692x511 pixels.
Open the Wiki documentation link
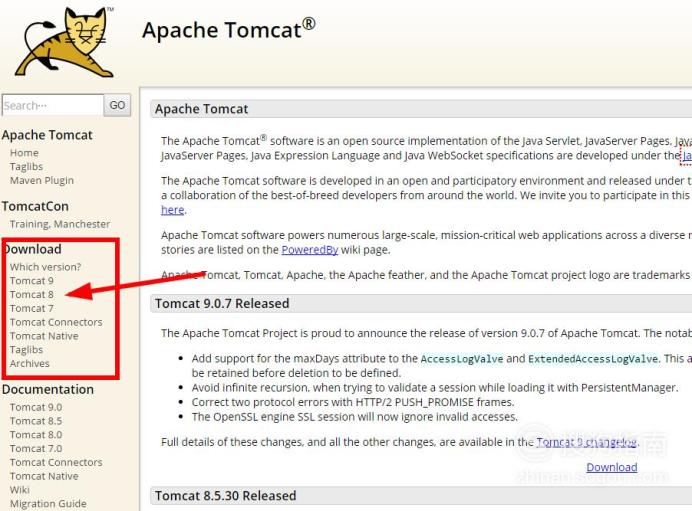coord(20,490)
